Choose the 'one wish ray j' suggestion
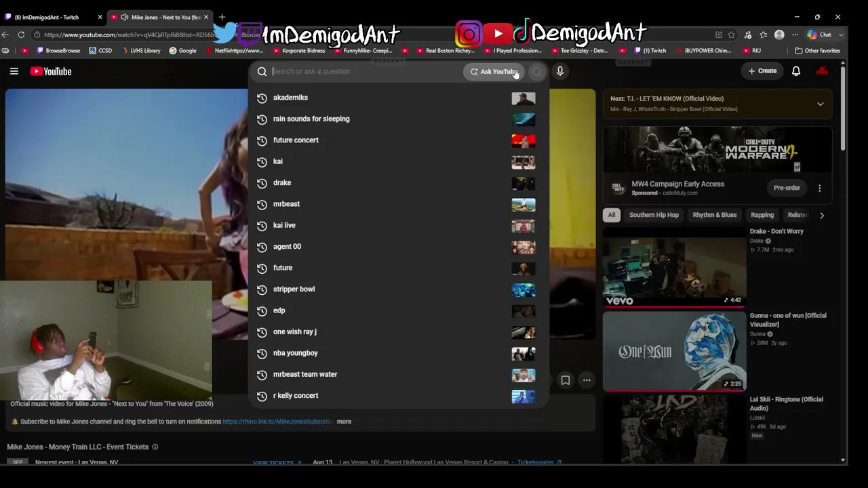The height and width of the screenshot is (488, 868). 398,332
